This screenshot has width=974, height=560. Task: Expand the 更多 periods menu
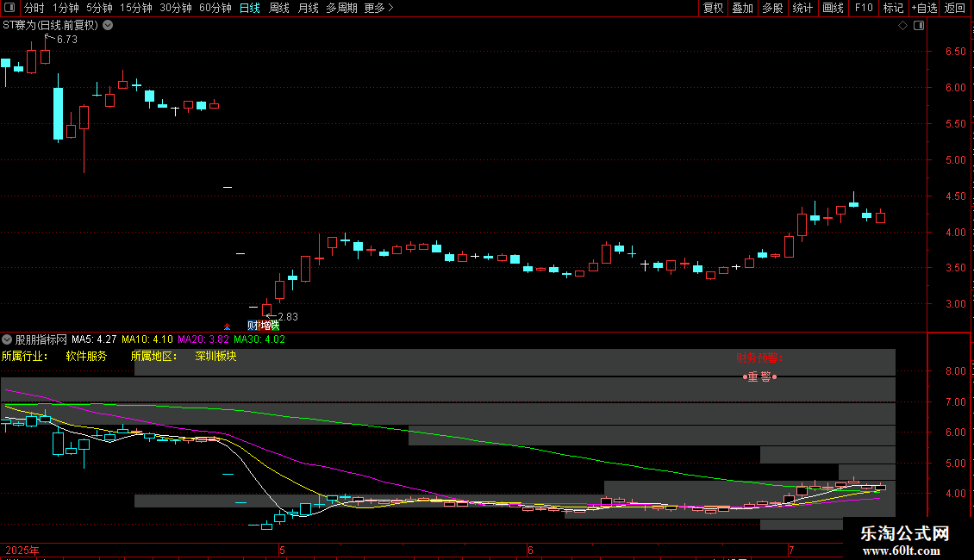pyautogui.click(x=378, y=8)
